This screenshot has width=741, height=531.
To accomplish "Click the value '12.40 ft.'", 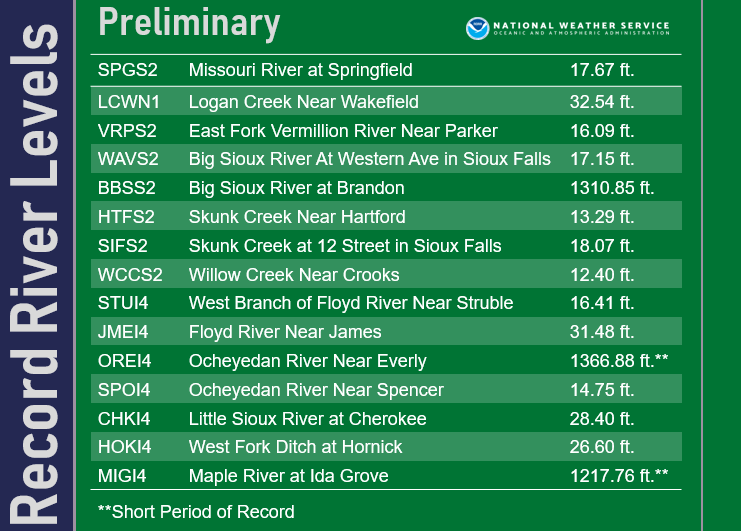I will click(602, 274).
